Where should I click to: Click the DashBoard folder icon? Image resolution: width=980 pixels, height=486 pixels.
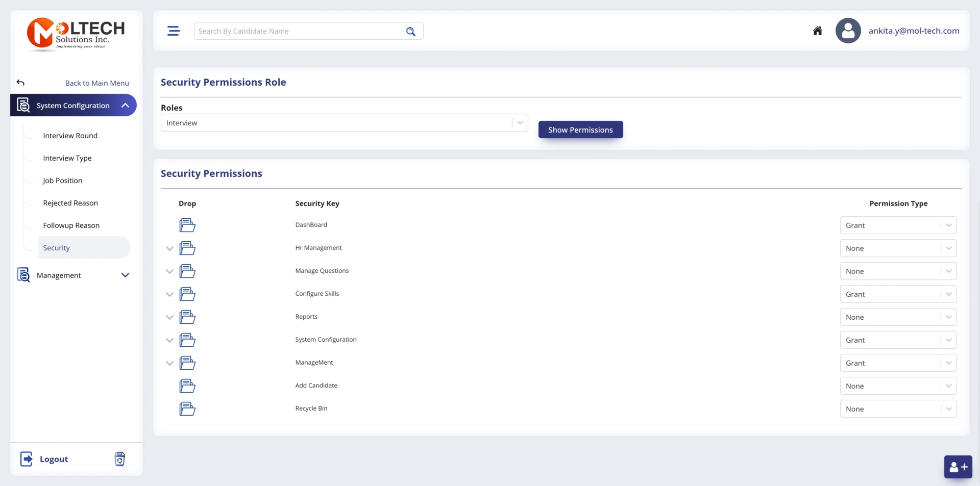pyautogui.click(x=187, y=225)
